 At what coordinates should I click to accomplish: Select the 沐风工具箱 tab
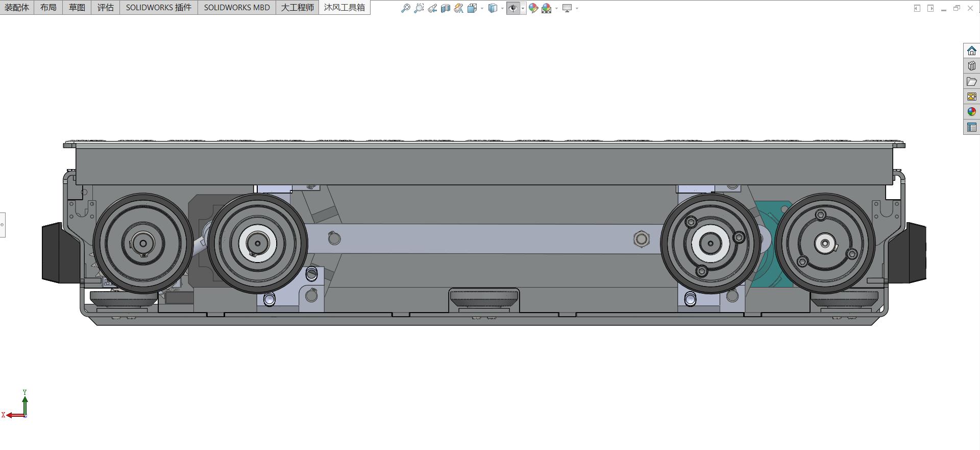(x=345, y=7)
